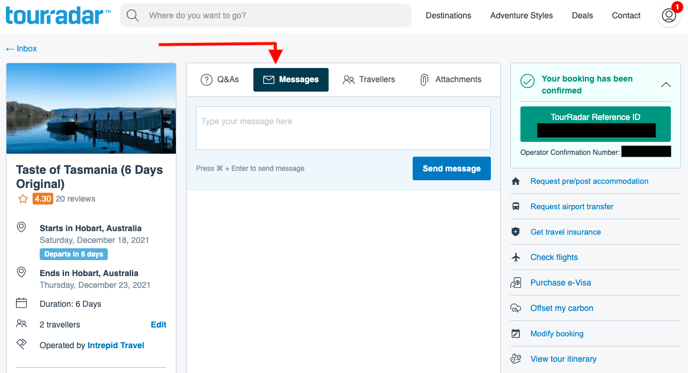This screenshot has width=688, height=373.
Task: Click the bus icon for airport transfer
Action: point(516,206)
